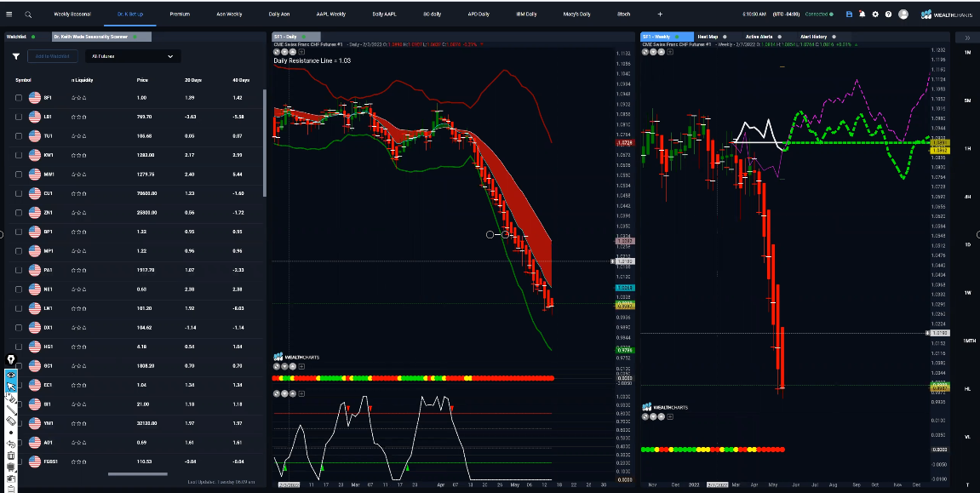Open the screen board annotation tool
Screen dimensions: 980x493
(x=10, y=467)
